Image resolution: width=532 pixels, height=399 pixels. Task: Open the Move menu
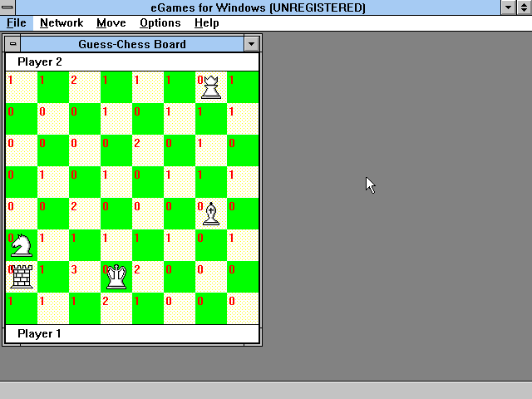111,23
